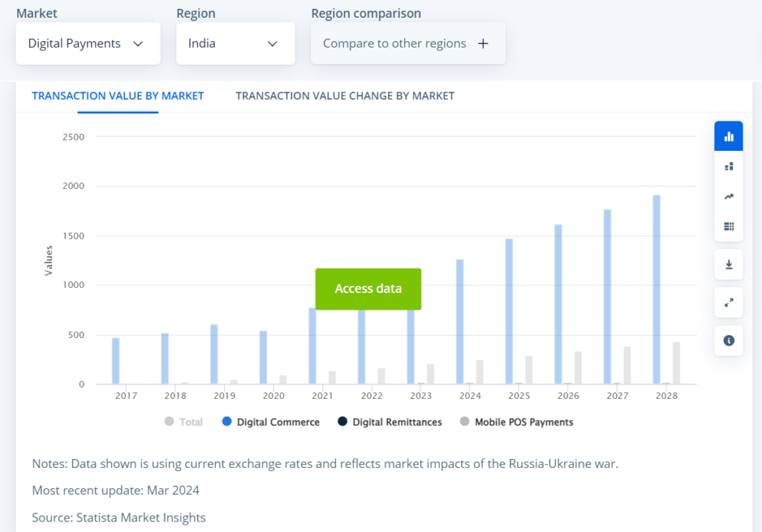
Task: Switch to the stacked bar chart icon
Action: (729, 167)
